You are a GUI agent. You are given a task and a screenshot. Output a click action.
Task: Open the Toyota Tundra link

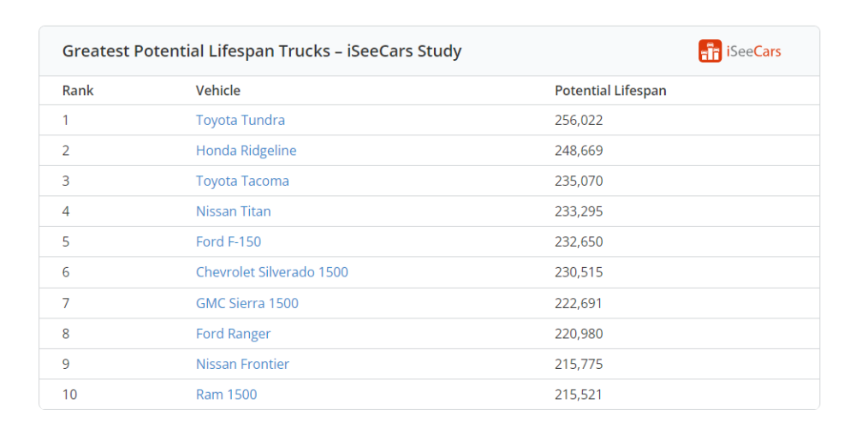pyautogui.click(x=241, y=120)
